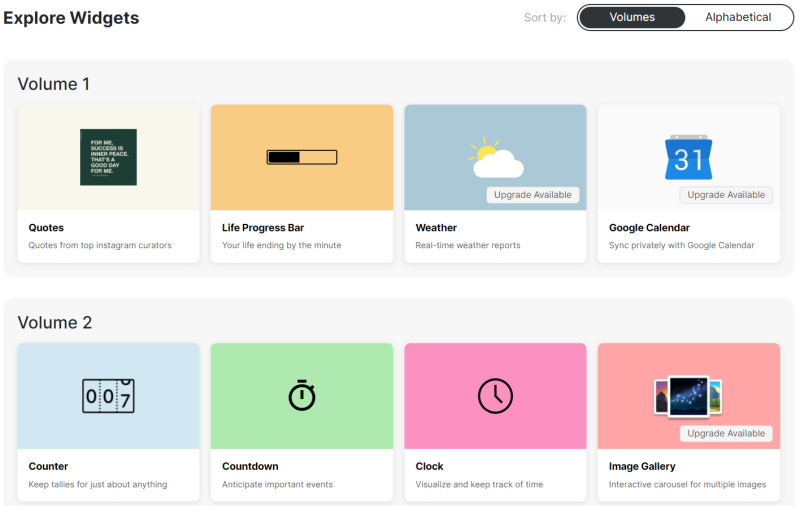Select the Image Gallery title text

pos(642,466)
